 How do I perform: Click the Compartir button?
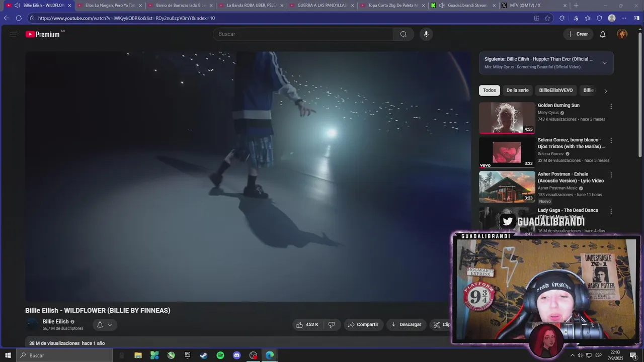[x=364, y=325]
